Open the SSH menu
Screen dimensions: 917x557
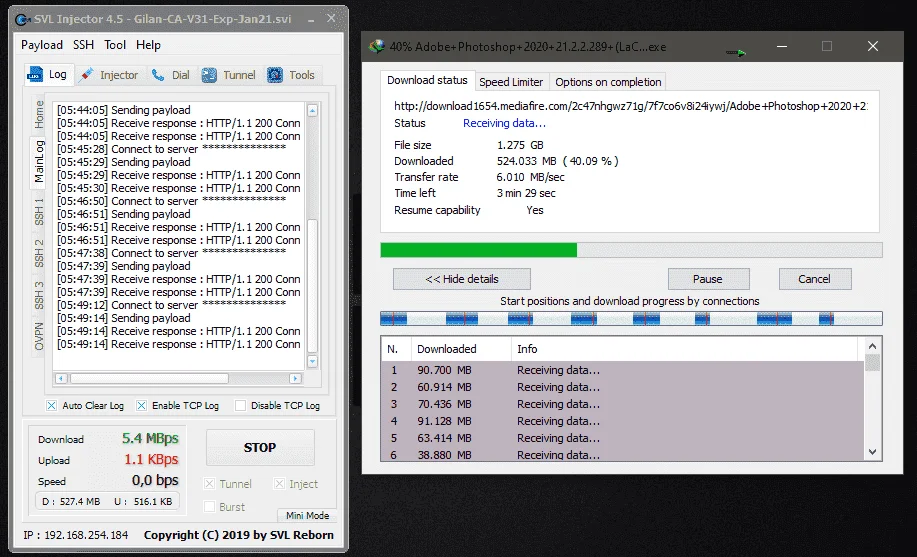(x=83, y=45)
